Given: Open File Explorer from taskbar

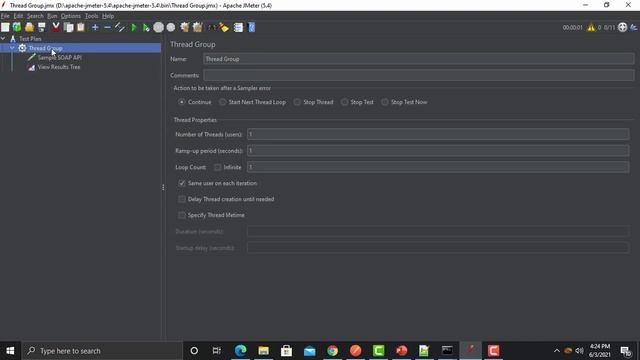Looking at the screenshot, I should tap(263, 351).
